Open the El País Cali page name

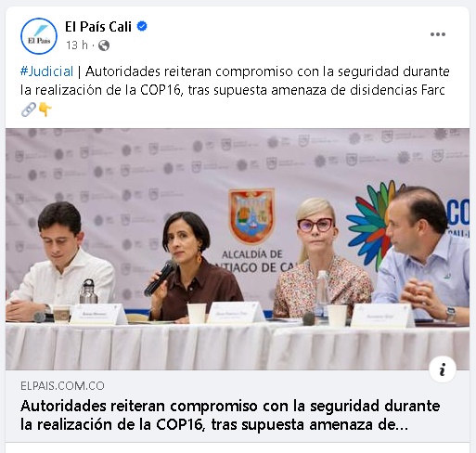(98, 27)
